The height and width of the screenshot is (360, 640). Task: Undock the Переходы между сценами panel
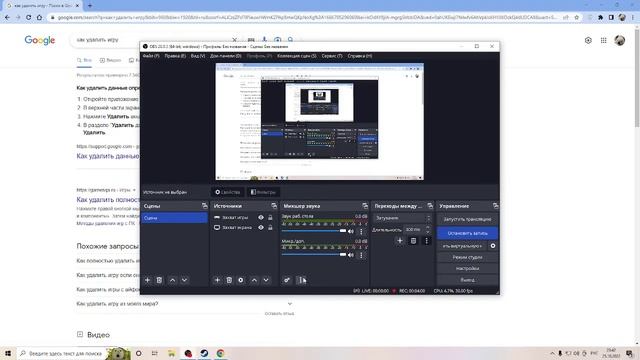(x=430, y=206)
